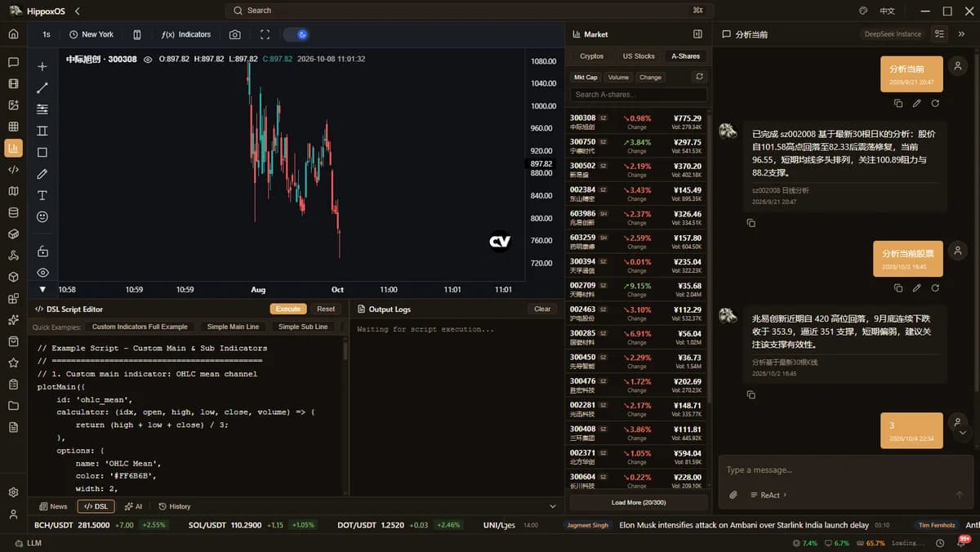
Task: Toggle the drawing lock icon
Action: pos(42,251)
